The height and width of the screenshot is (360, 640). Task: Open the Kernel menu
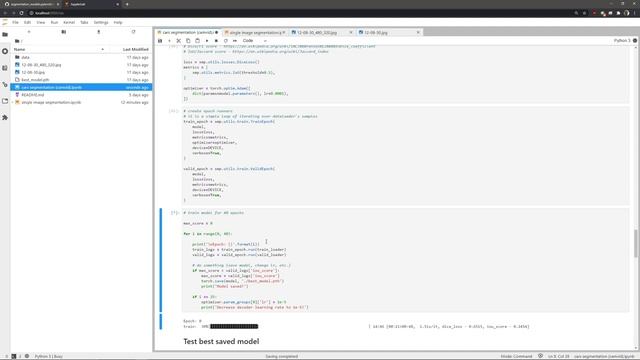click(69, 22)
